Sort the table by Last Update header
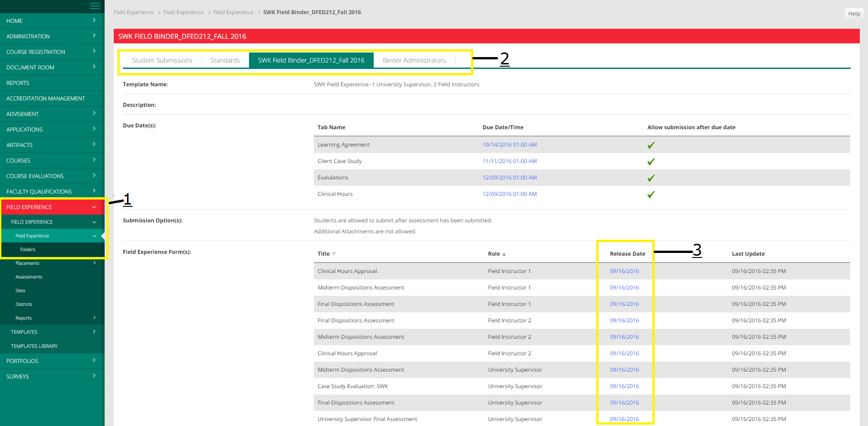868x426 pixels. [x=748, y=254]
